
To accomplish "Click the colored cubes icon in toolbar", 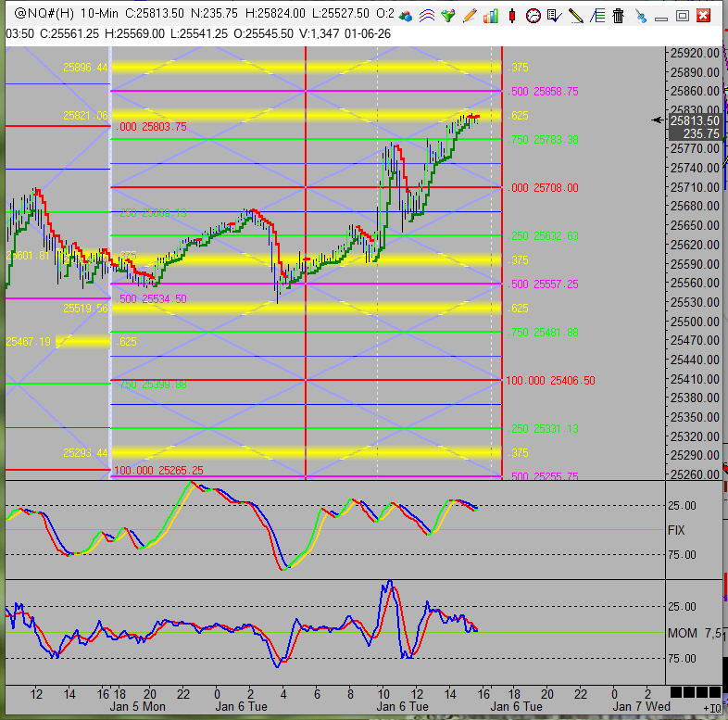I will tap(407, 16).
